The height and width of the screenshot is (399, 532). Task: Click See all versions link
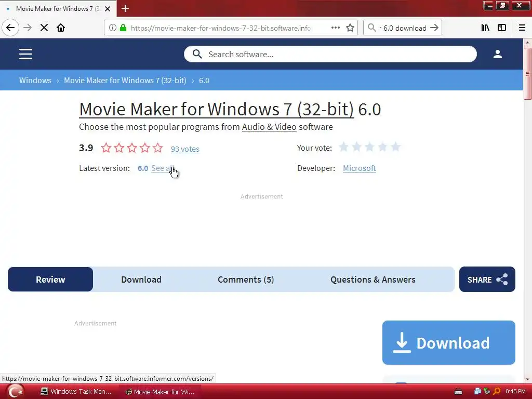(x=163, y=168)
